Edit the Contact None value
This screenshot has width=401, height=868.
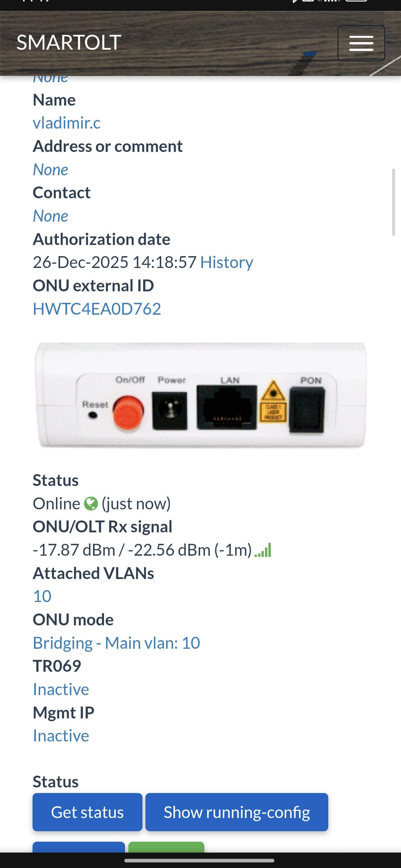pyautogui.click(x=50, y=216)
